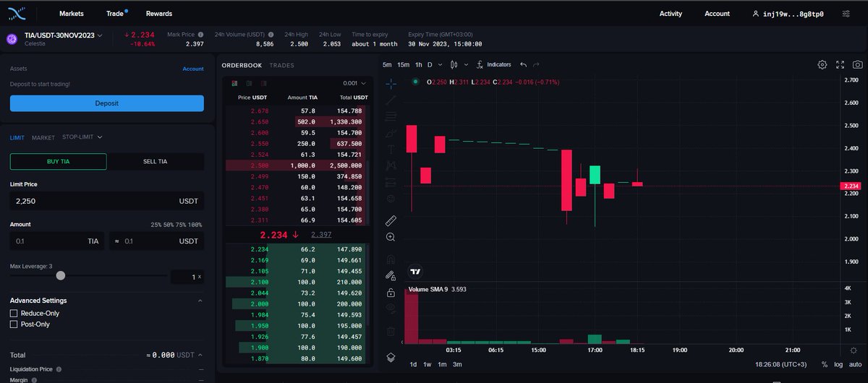Select the crosshair cursor tool
The height and width of the screenshot is (383, 868).
391,83
